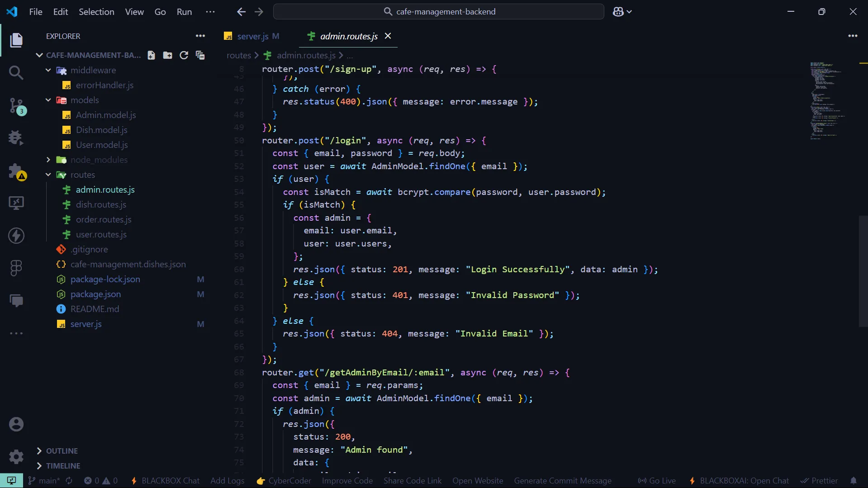
Task: Open the Go menu
Action: point(160,12)
